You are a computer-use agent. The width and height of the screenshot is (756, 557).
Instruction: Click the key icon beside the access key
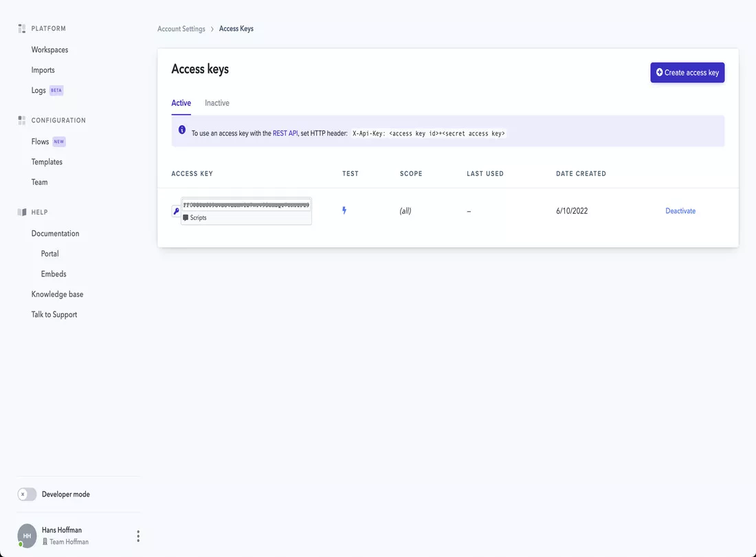(176, 211)
